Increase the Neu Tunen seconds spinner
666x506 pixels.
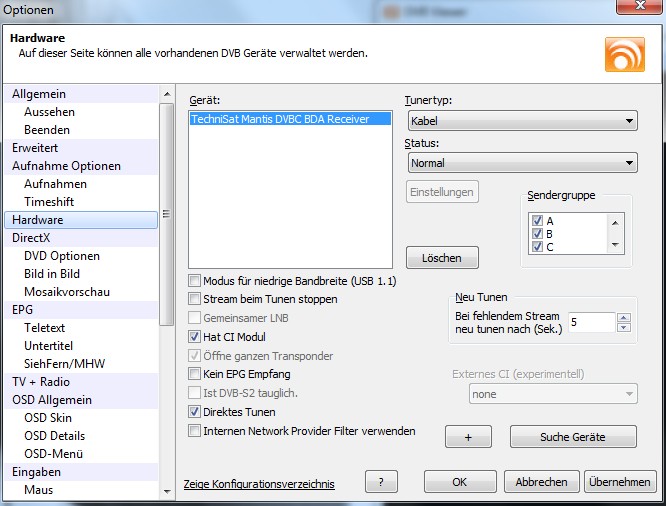tap(624, 317)
